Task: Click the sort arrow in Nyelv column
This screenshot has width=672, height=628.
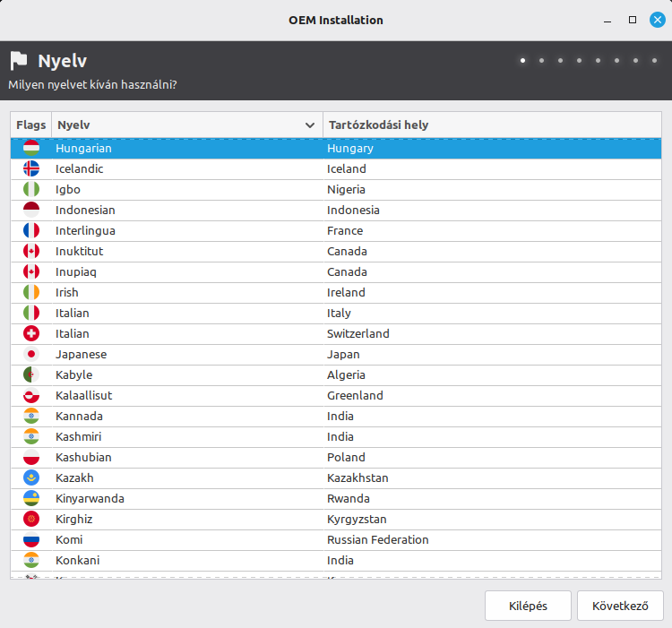Action: tap(310, 125)
